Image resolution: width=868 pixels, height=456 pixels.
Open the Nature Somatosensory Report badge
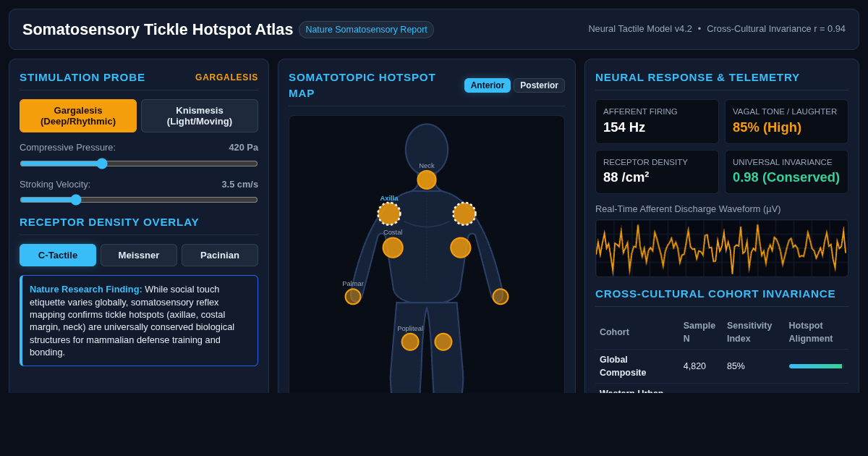366,30
